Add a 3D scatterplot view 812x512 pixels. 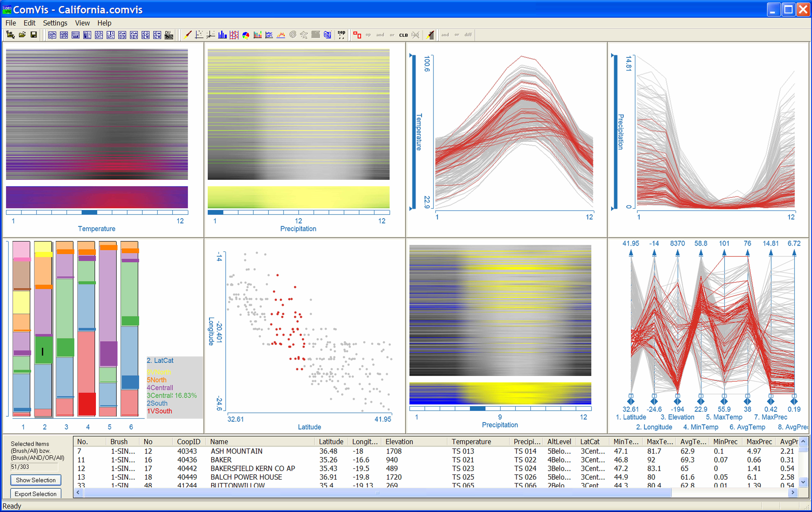point(211,35)
